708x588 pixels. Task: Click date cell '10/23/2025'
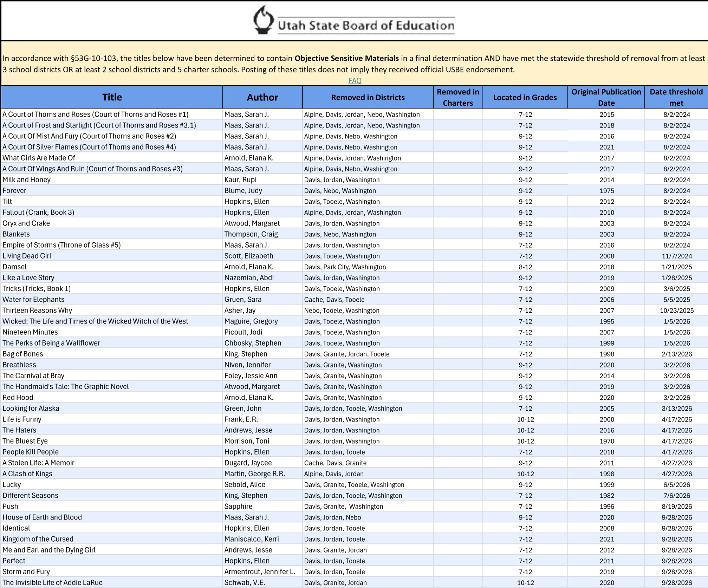click(x=676, y=311)
